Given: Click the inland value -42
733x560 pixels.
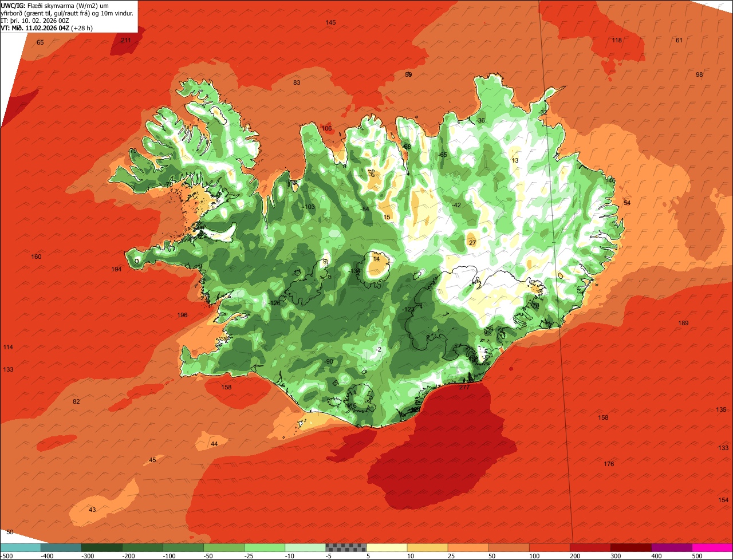Looking at the screenshot, I should [x=456, y=205].
